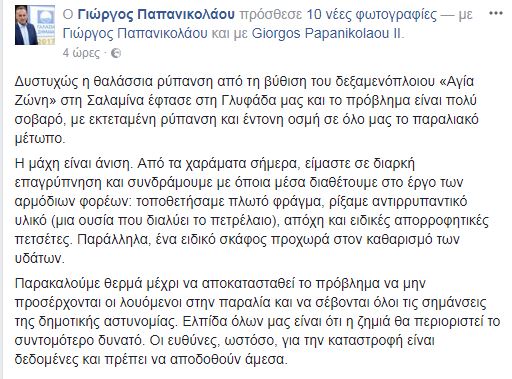Click the paragraph starting Παρακαλούμε θερμά
This screenshot has height=379, width=512.
click(x=257, y=321)
